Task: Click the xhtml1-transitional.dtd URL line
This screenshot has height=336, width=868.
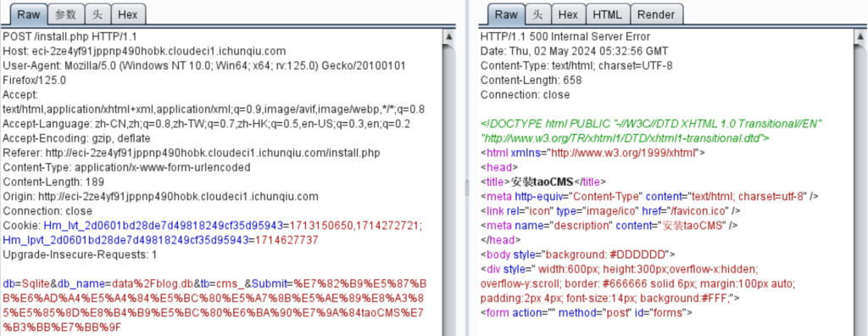Action: [x=624, y=138]
